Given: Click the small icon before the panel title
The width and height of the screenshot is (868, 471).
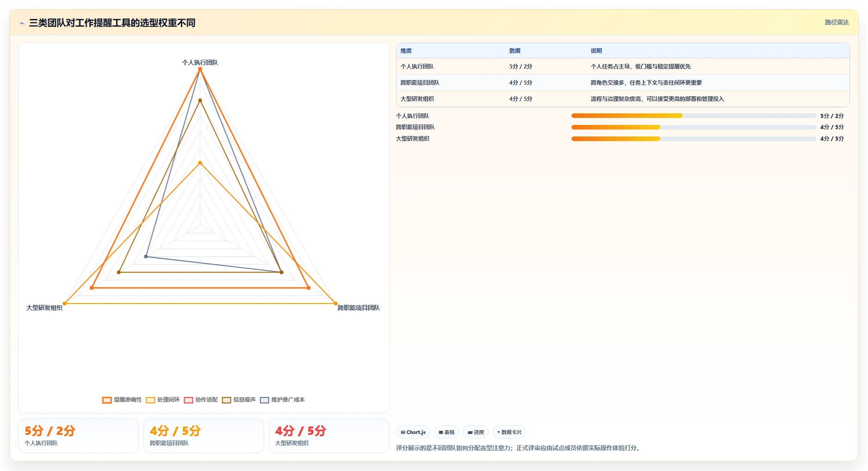Looking at the screenshot, I should coord(22,23).
